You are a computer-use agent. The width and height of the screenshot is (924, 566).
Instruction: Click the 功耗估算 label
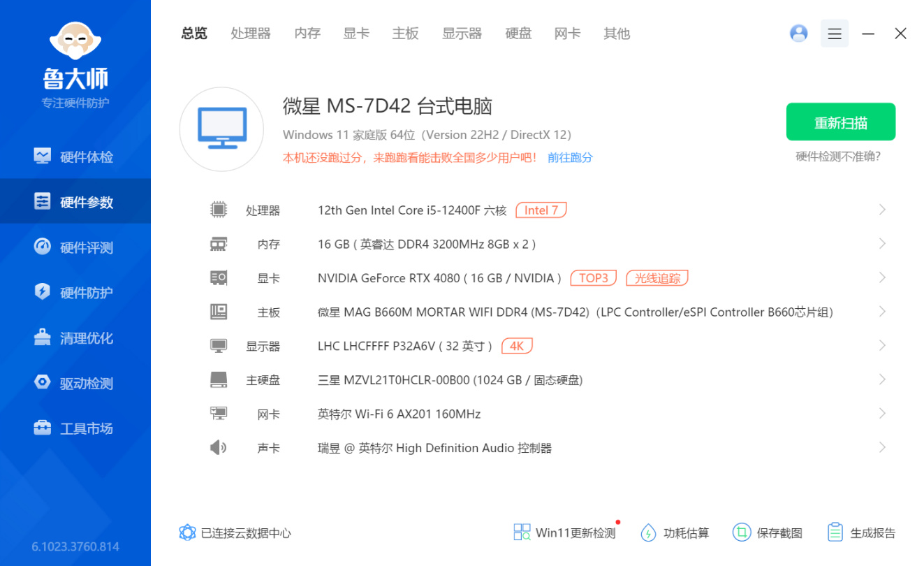coord(686,533)
